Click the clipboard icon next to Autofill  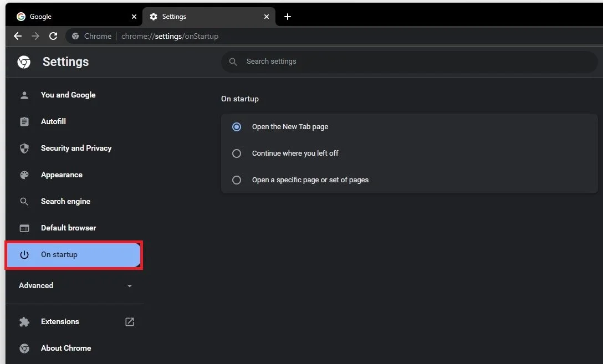pos(24,121)
